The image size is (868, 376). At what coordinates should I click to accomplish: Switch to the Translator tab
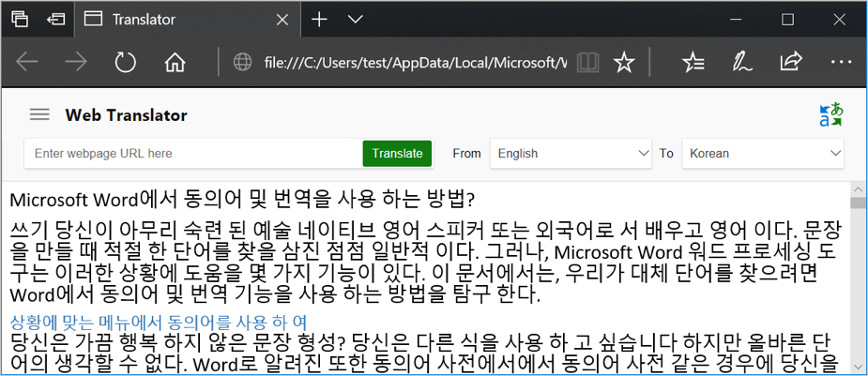(x=186, y=20)
